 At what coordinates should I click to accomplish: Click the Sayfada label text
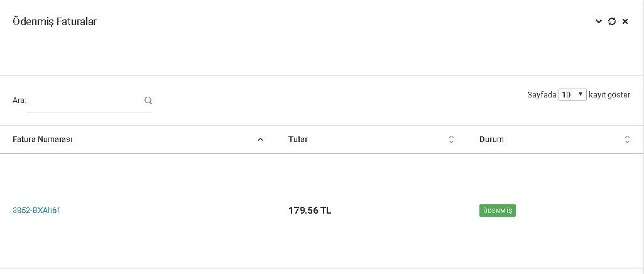[542, 95]
